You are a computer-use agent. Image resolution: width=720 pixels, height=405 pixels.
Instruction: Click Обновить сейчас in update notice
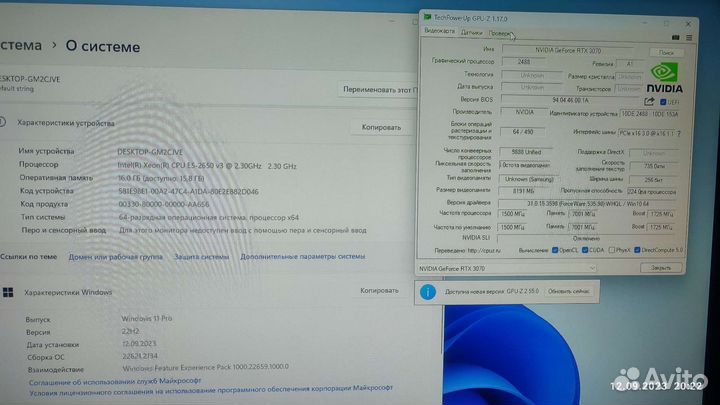point(568,291)
